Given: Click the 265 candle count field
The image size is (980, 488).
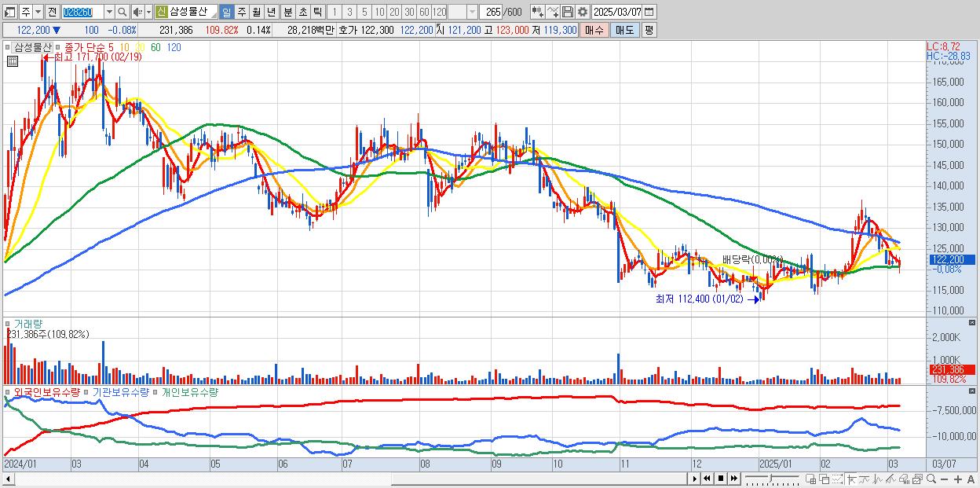Looking at the screenshot, I should [x=491, y=13].
